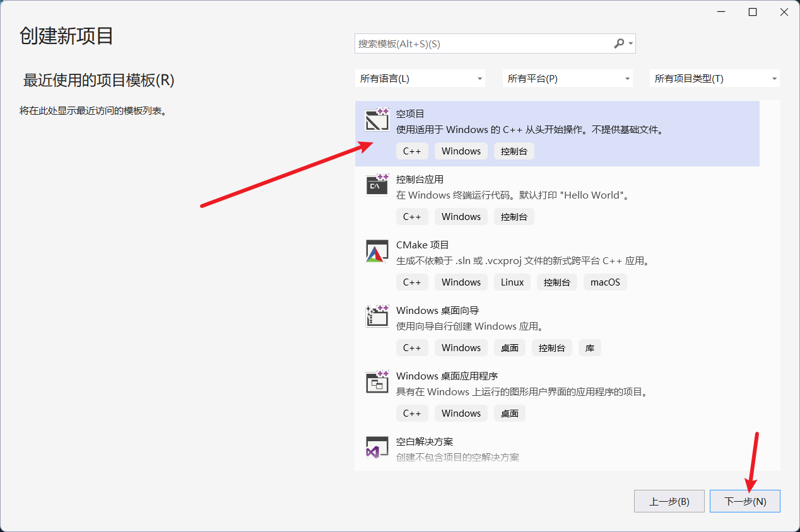Open the 所有平台(P) dropdown
The image size is (800, 532).
[568, 79]
